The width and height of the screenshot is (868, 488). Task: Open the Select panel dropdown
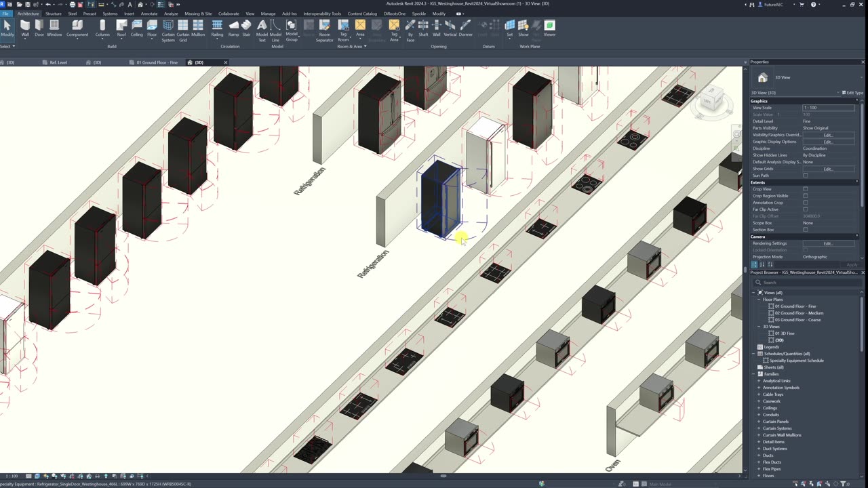click(7, 46)
